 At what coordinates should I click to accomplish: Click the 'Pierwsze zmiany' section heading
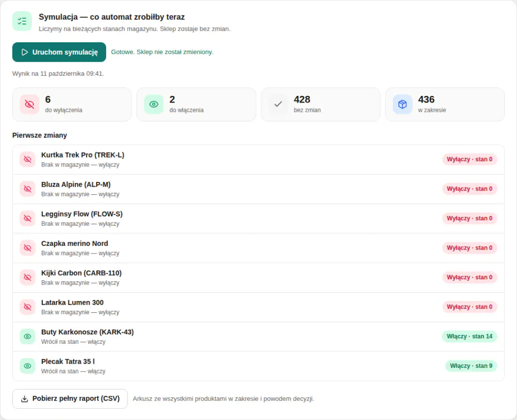39,135
